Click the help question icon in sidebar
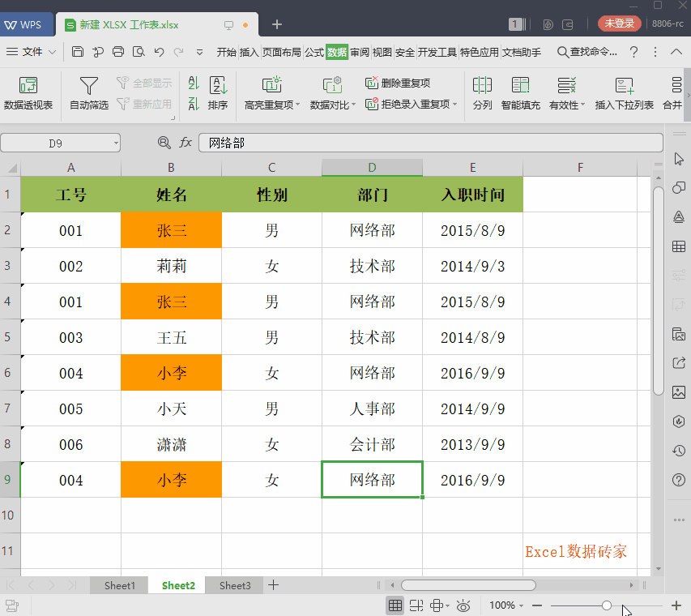 tap(679, 480)
